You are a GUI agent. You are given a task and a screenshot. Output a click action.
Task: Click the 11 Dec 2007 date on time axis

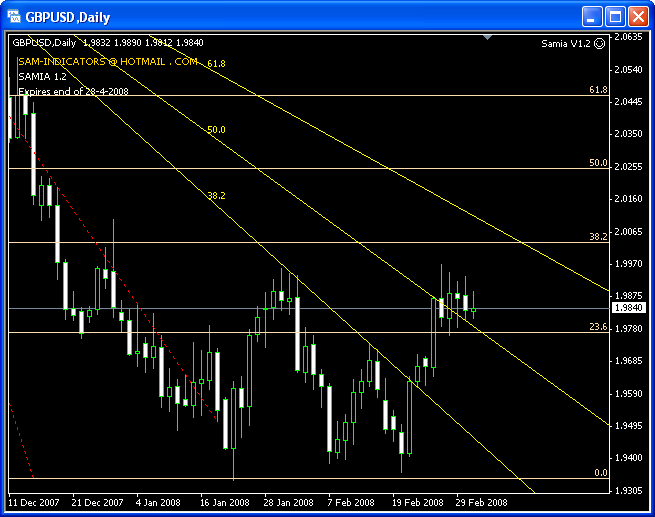[35, 502]
